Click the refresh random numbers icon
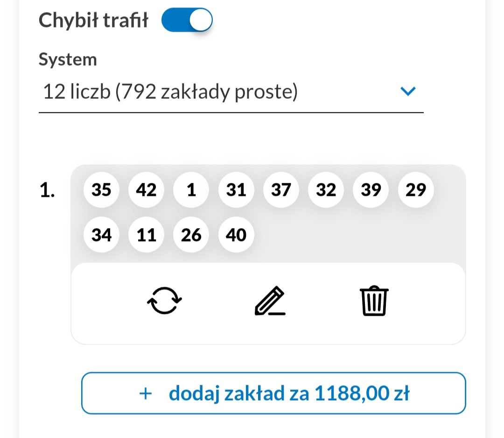This screenshot has height=438, width=504. [x=164, y=301]
